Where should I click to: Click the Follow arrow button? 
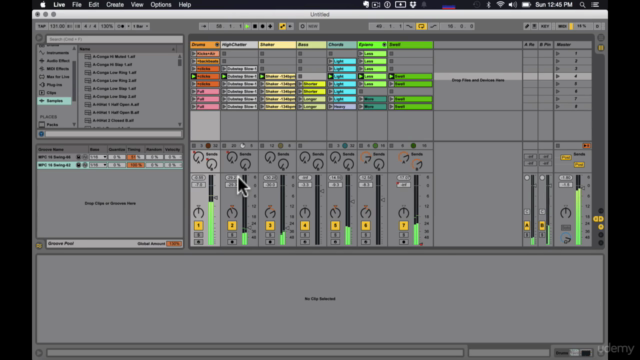[203, 26]
